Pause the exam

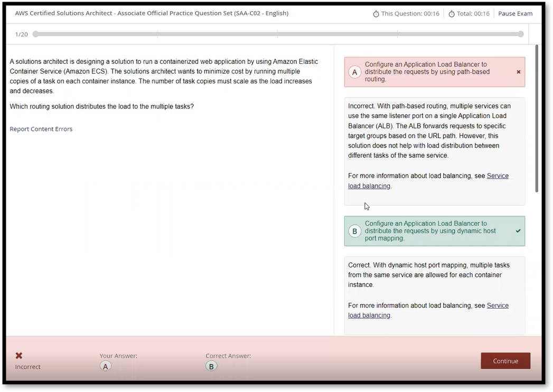tap(515, 14)
